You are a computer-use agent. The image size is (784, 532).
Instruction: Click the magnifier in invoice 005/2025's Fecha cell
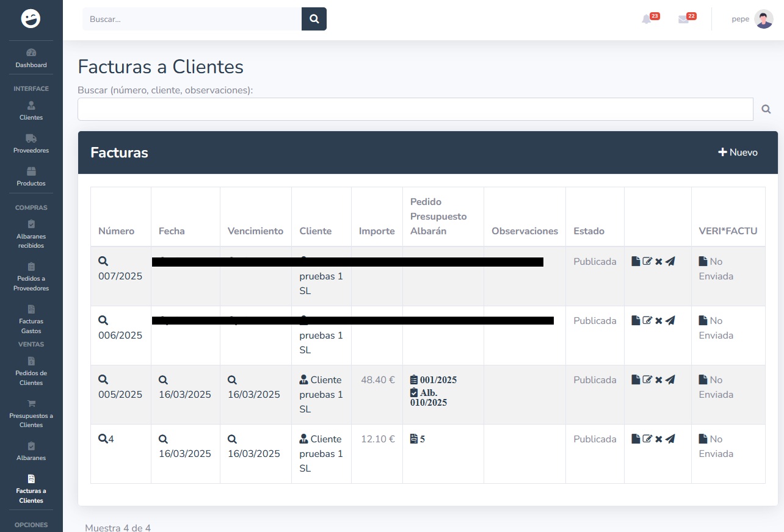tap(164, 379)
